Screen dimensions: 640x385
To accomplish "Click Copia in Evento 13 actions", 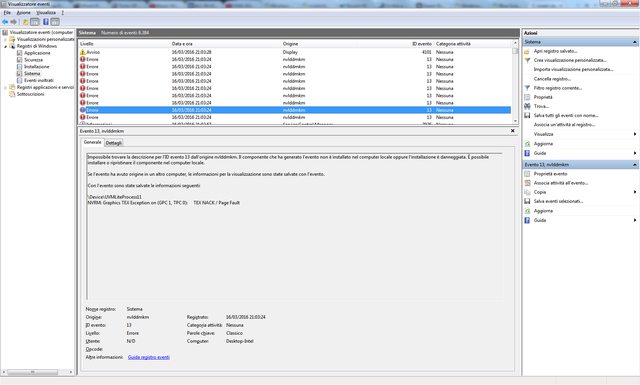I will click(x=540, y=192).
